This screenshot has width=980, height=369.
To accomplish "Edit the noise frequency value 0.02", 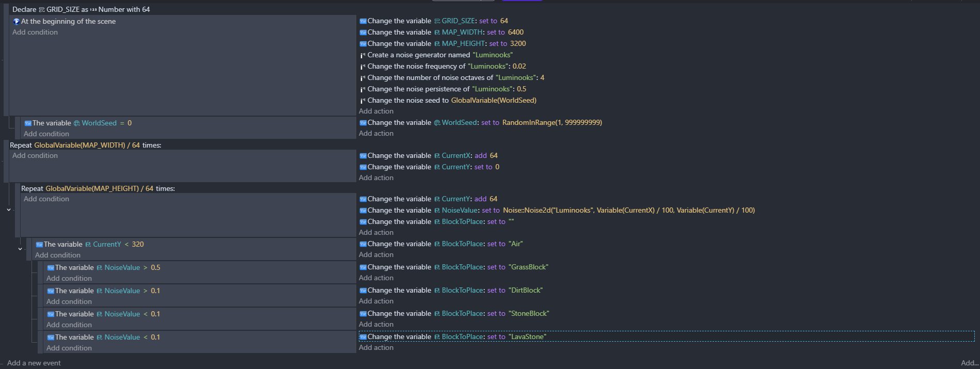I will tap(519, 66).
